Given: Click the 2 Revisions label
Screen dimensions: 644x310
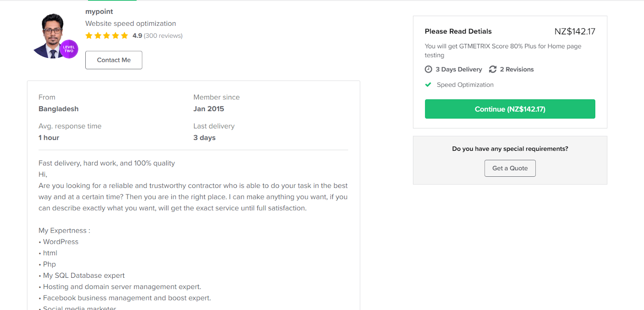Looking at the screenshot, I should (x=517, y=69).
